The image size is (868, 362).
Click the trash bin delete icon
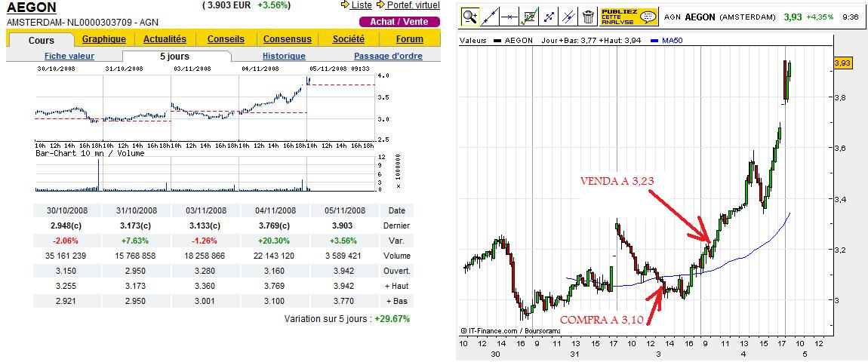[588, 17]
